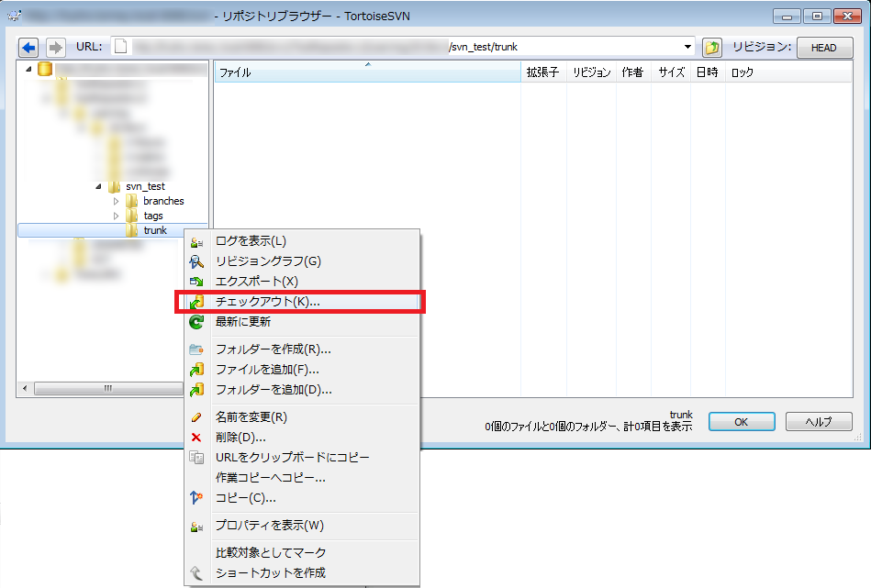Choose 削除(D)... delete entry
This screenshot has width=871, height=588.
point(302,438)
